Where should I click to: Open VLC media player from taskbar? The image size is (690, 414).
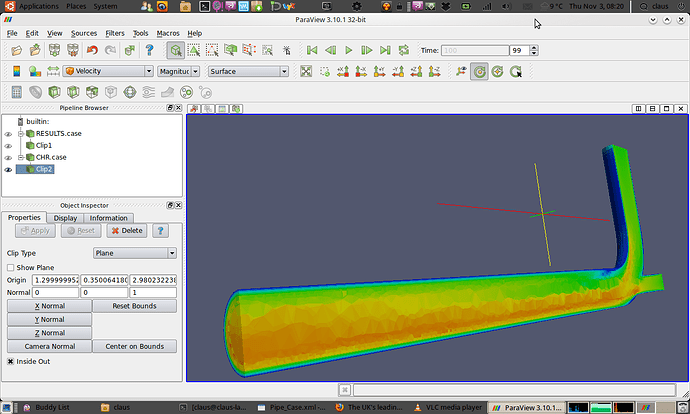click(x=449, y=407)
